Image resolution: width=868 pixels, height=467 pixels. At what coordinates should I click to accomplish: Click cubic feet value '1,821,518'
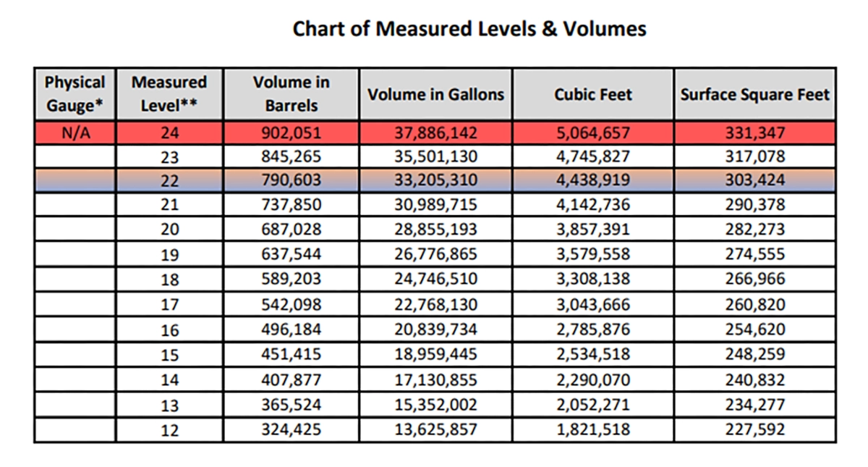tap(593, 429)
